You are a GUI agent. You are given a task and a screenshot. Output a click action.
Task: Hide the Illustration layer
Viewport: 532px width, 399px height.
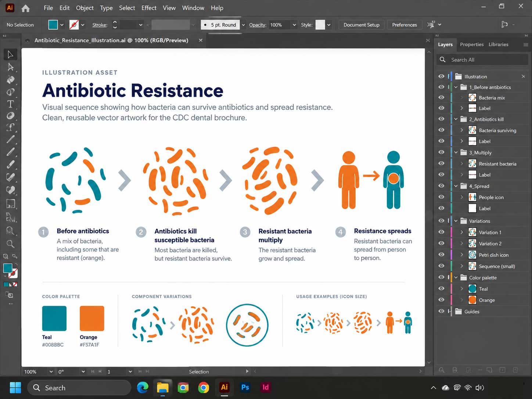click(441, 76)
